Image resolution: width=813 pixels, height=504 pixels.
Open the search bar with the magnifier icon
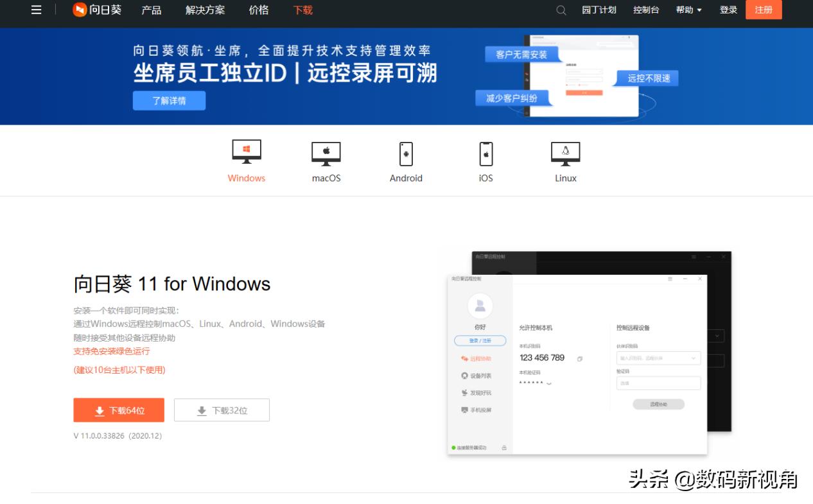click(560, 10)
